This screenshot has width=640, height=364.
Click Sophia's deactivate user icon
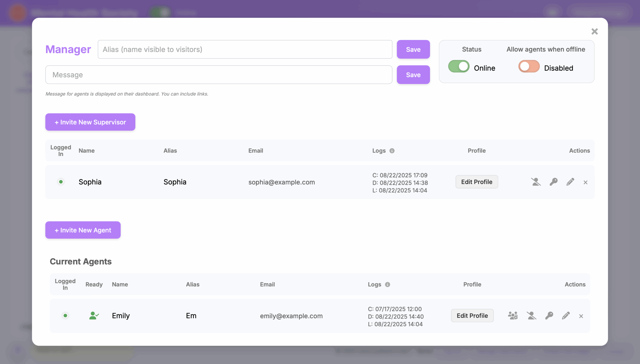pos(536,182)
